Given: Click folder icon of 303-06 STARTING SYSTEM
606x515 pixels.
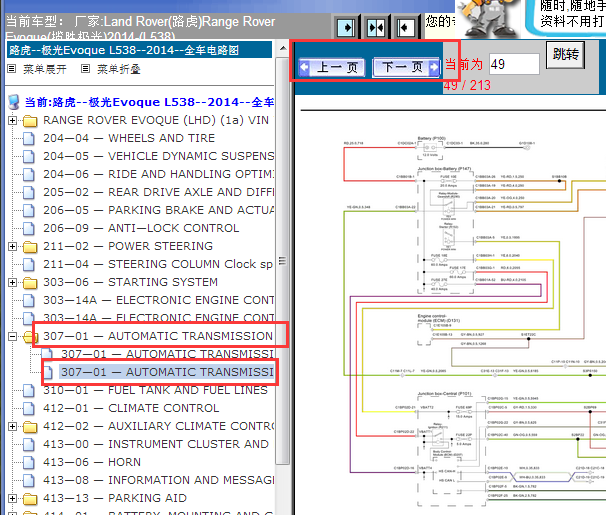Looking at the screenshot, I should pos(30,283).
